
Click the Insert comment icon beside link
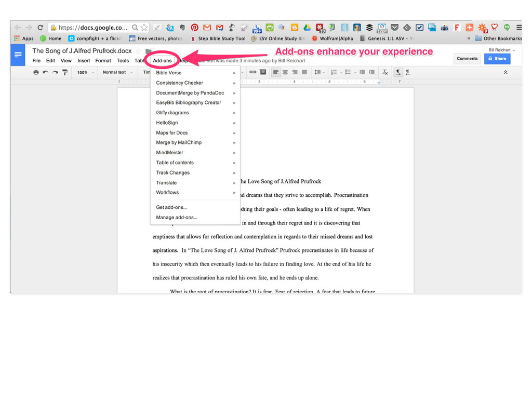pos(263,72)
